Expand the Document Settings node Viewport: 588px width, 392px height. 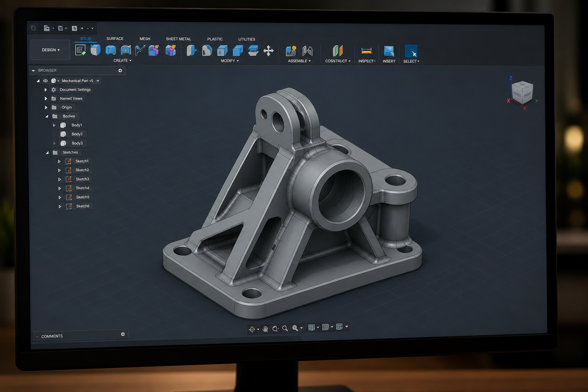point(46,90)
